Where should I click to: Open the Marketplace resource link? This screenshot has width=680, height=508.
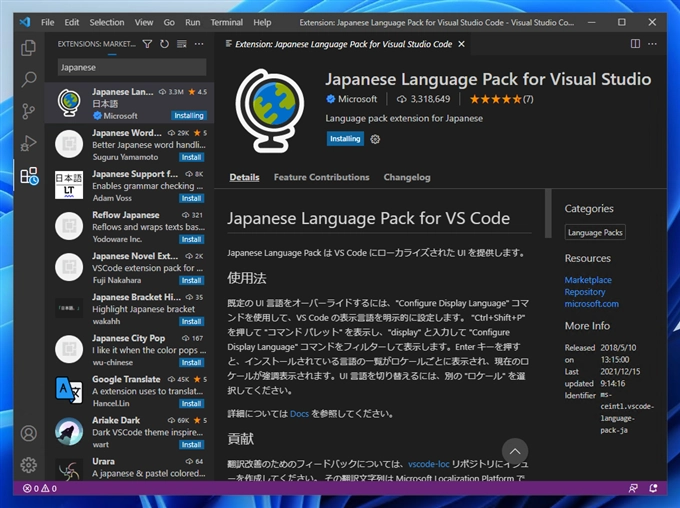coord(588,280)
